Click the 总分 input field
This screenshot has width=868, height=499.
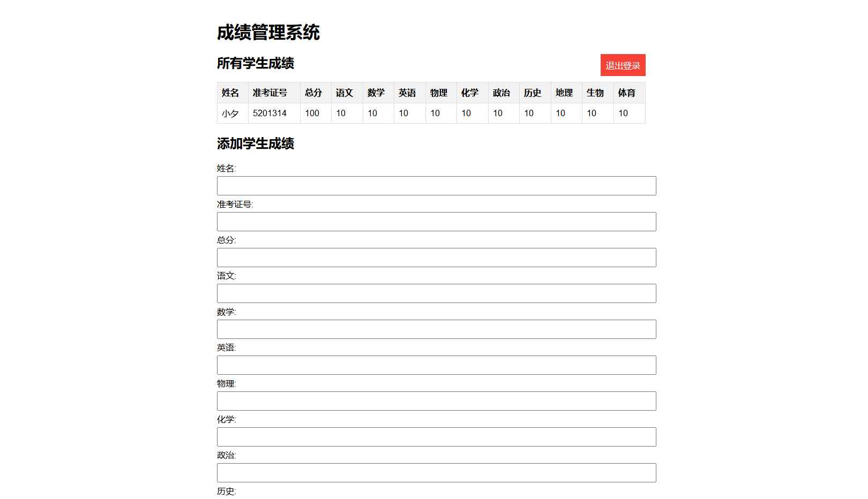(x=436, y=258)
